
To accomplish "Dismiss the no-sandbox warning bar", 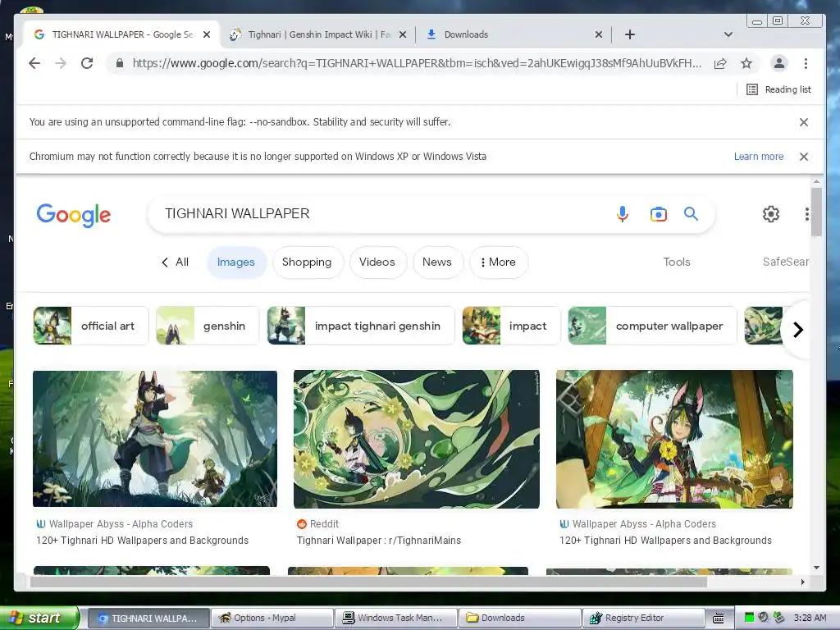I will click(x=804, y=122).
